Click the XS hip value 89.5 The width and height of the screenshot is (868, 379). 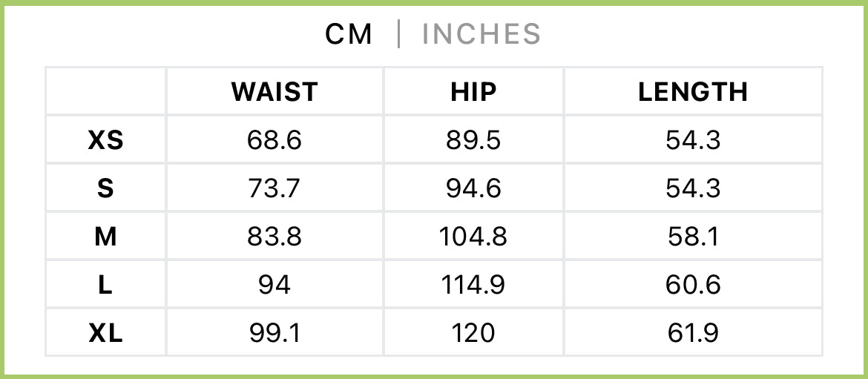click(473, 140)
